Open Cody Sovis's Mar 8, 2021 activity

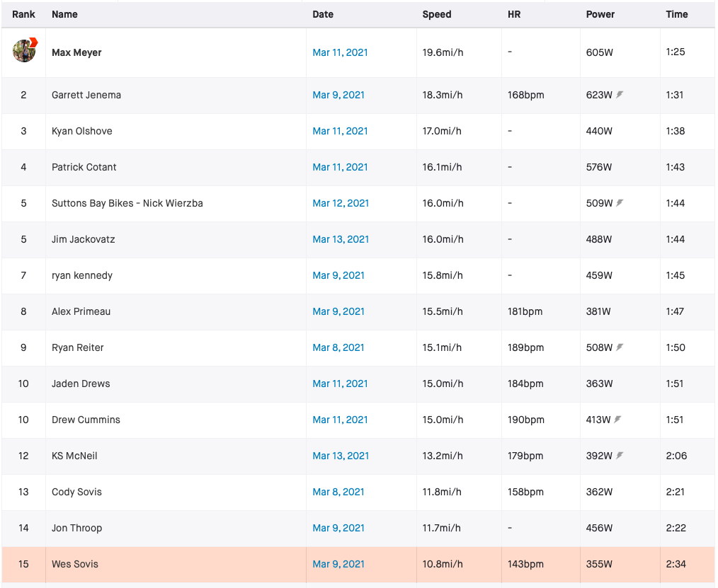coord(337,492)
